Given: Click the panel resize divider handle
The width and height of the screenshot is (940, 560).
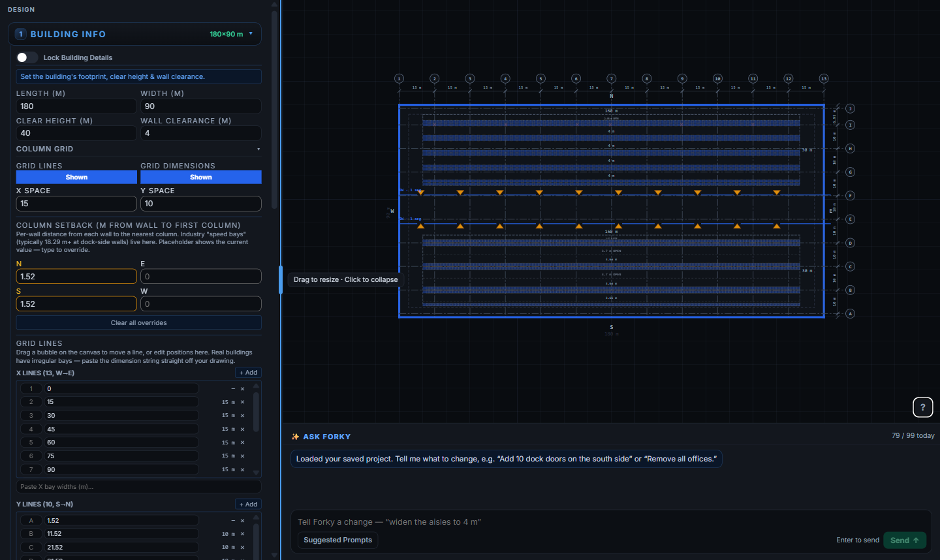Looking at the screenshot, I should [281, 280].
